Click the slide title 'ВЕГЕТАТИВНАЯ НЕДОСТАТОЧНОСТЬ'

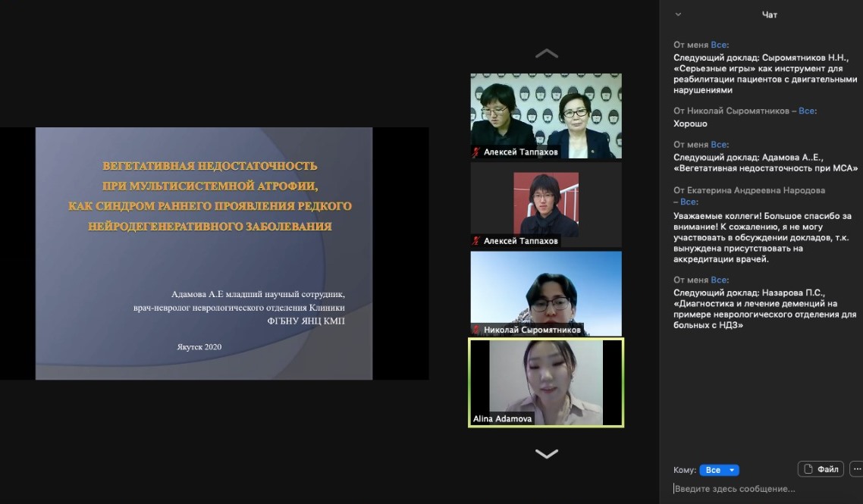pyautogui.click(x=210, y=166)
